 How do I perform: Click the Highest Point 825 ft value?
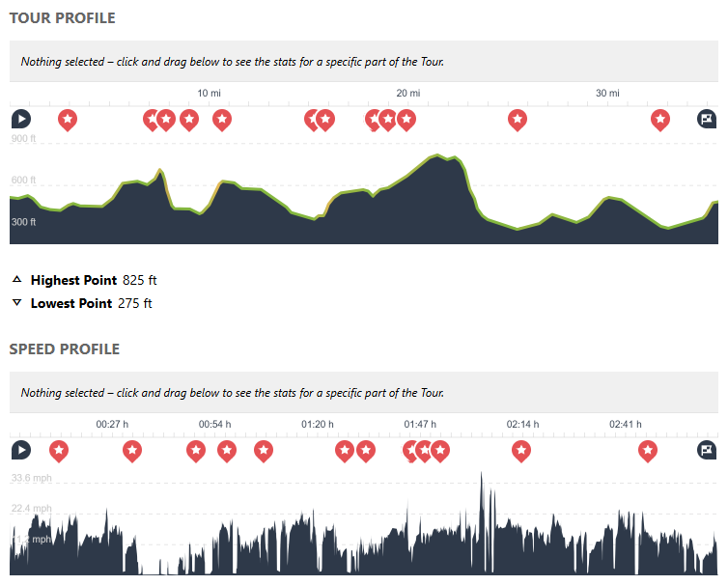click(140, 280)
